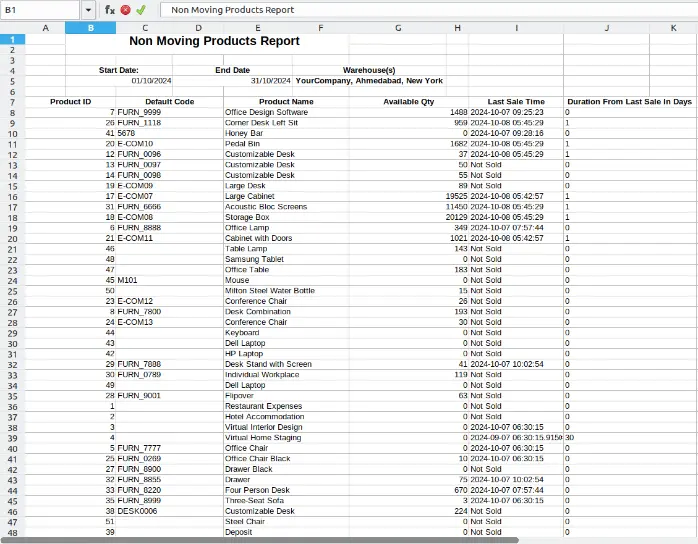698x544 pixels.
Task: Click the Select All corner box
Action: (12, 28)
